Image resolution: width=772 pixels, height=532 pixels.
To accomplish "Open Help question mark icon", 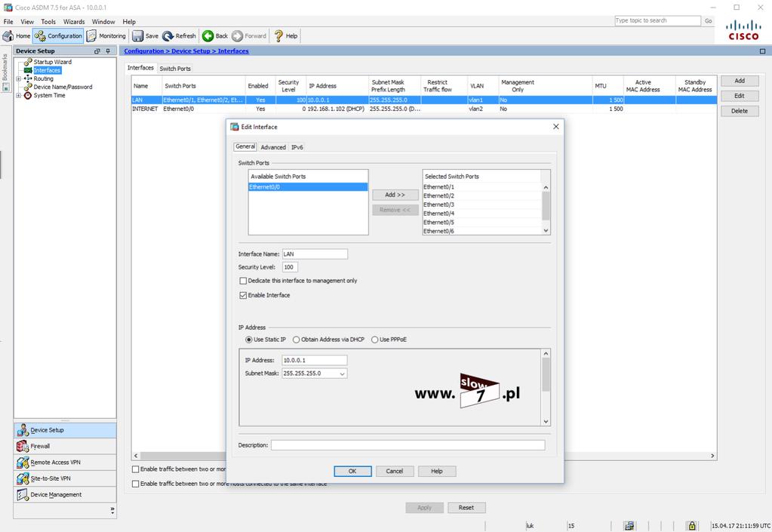I will tap(278, 36).
